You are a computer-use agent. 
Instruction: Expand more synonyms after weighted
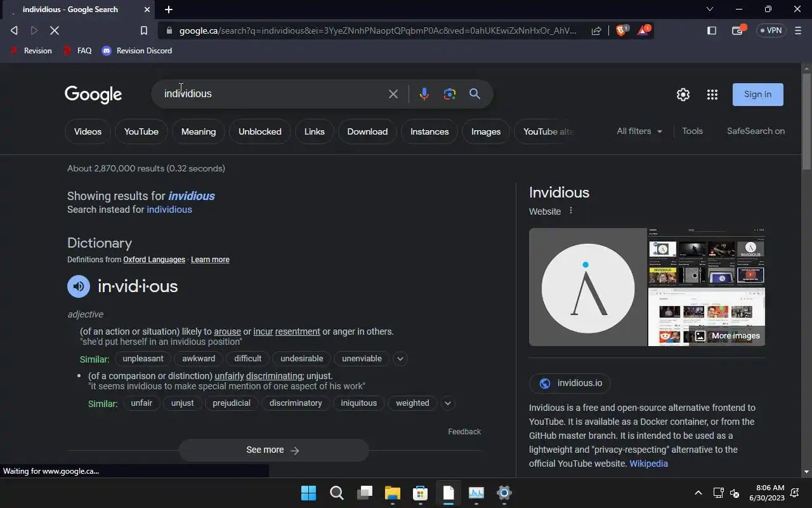click(x=448, y=403)
